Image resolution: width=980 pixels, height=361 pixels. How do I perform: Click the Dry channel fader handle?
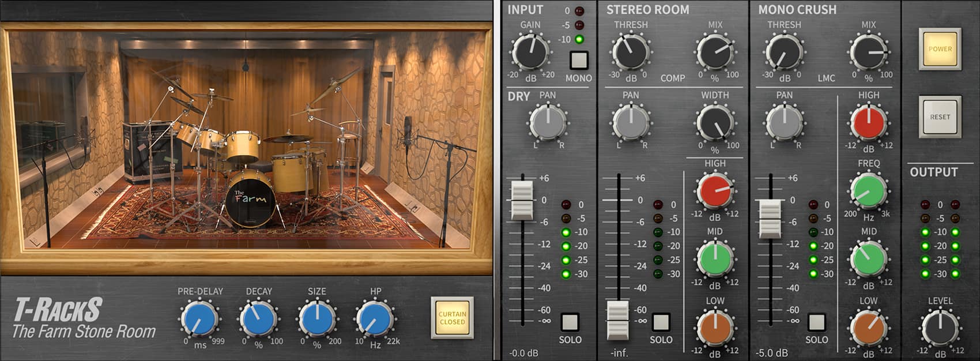pyautogui.click(x=523, y=200)
